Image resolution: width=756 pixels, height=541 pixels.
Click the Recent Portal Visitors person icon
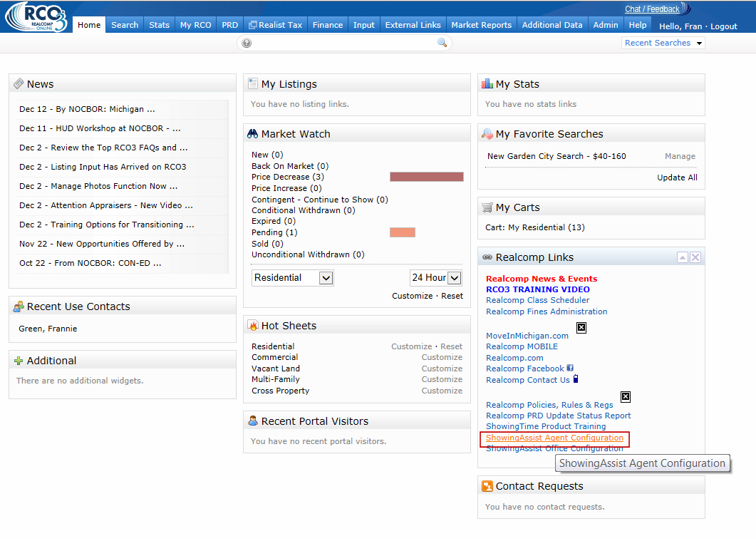(x=253, y=421)
